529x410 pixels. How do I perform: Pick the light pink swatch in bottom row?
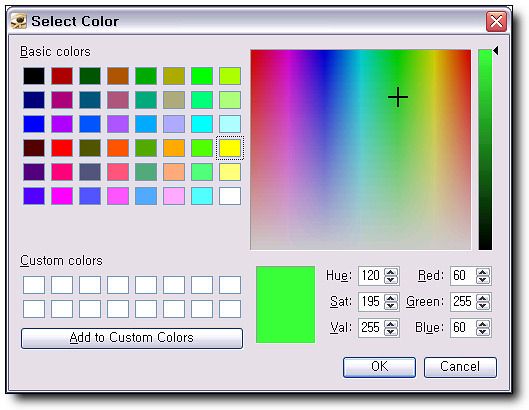[x=174, y=196]
